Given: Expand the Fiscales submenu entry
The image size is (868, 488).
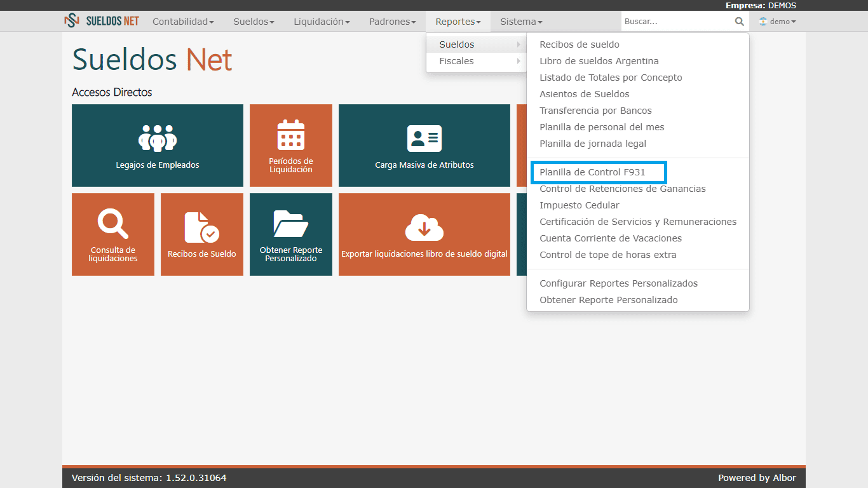Looking at the screenshot, I should tap(477, 61).
